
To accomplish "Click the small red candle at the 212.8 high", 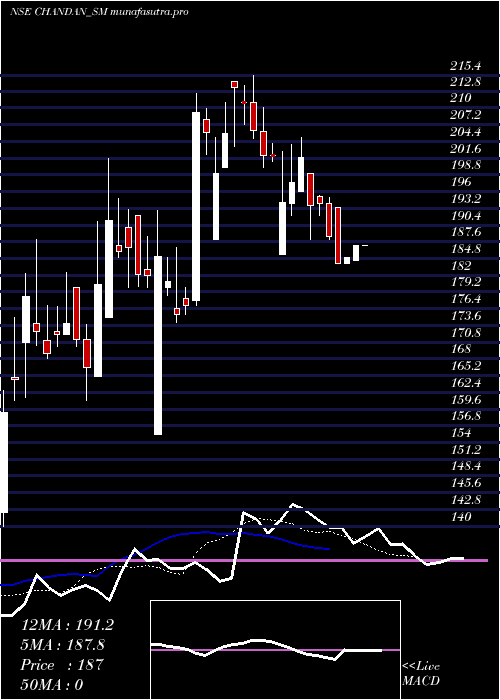I will pyautogui.click(x=234, y=84).
